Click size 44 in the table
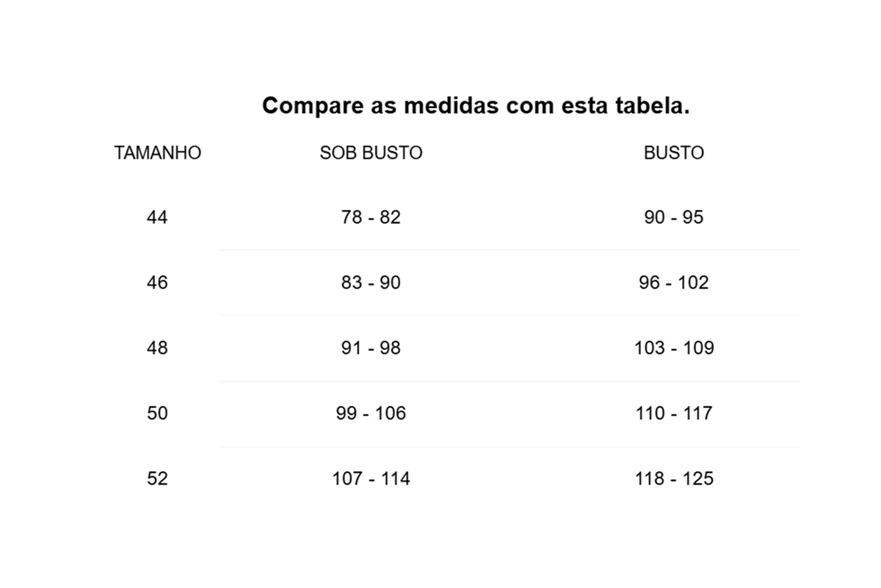The width and height of the screenshot is (881, 588). pyautogui.click(x=157, y=217)
